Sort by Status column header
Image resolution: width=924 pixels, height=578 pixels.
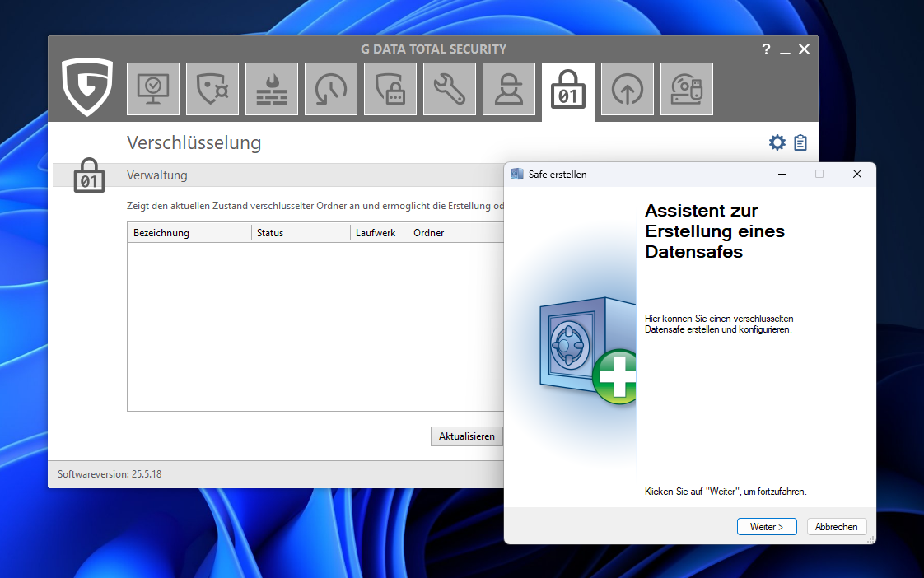pyautogui.click(x=301, y=233)
